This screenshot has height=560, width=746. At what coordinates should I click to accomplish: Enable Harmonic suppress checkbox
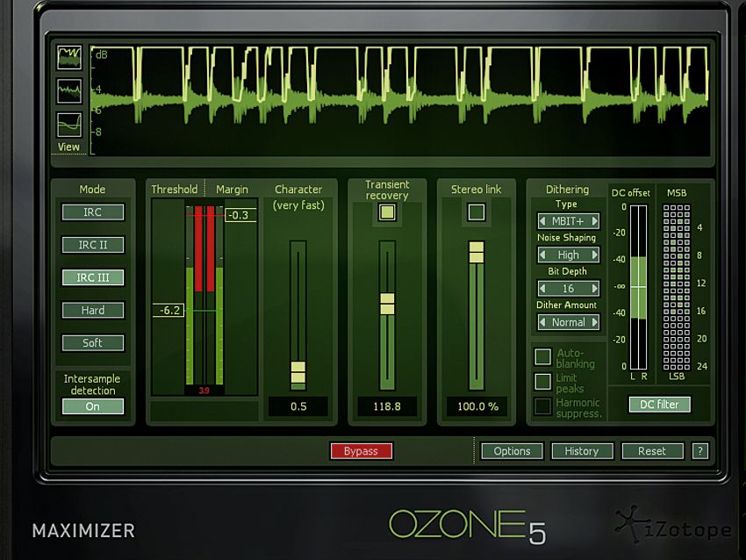click(x=543, y=406)
